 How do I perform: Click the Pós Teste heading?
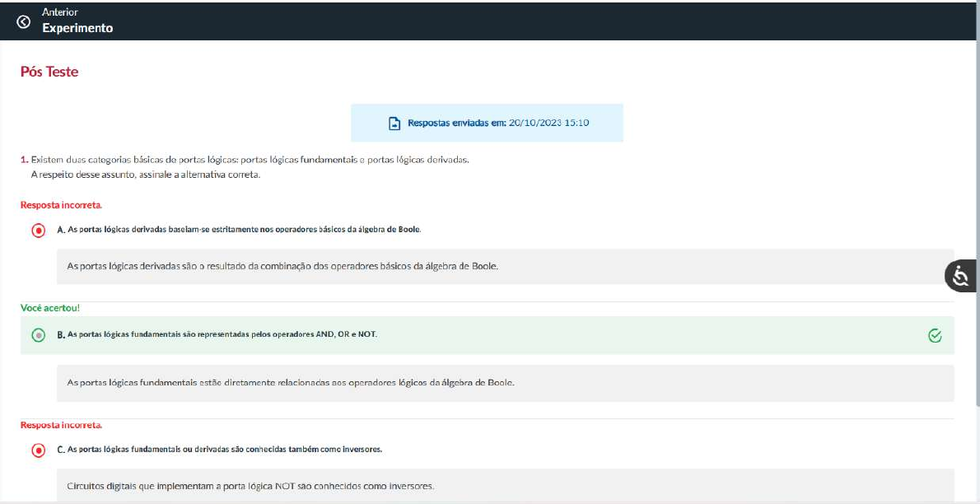tap(49, 72)
